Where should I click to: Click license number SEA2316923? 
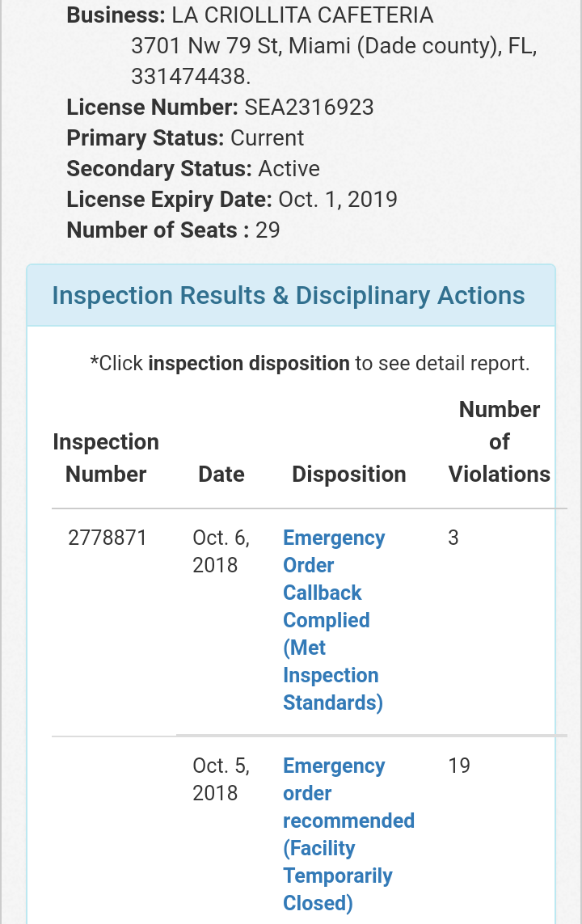[310, 108]
